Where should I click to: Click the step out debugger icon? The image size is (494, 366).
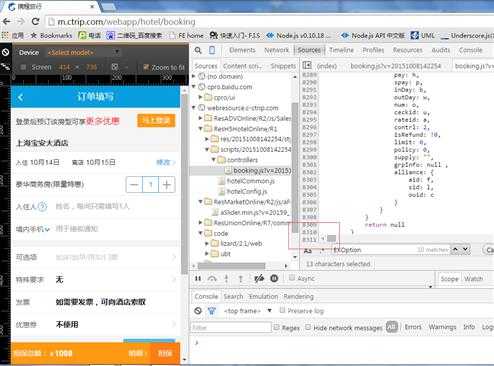point(241,278)
